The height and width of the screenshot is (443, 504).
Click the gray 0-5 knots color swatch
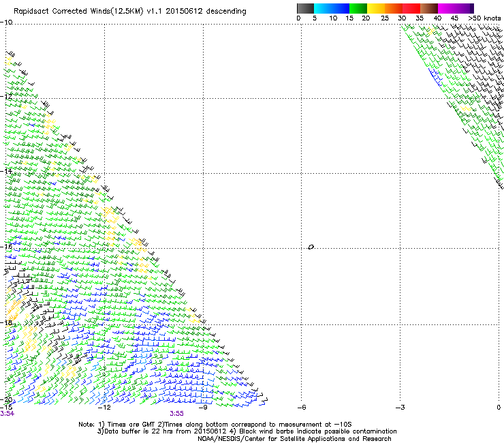(305, 8)
